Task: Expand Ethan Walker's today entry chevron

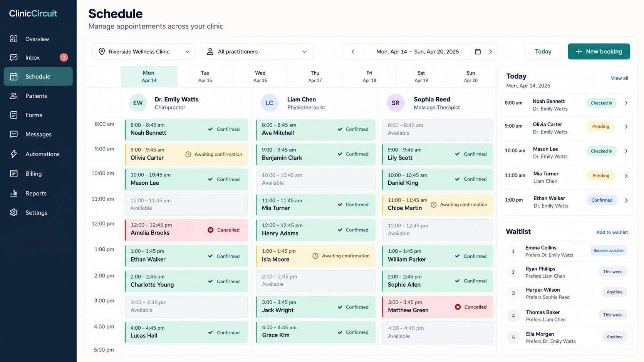Action: coord(626,200)
